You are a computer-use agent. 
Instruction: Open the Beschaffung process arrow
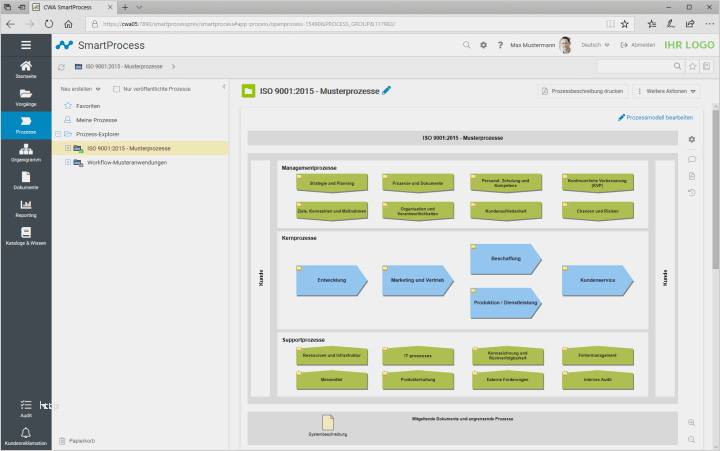click(x=506, y=259)
